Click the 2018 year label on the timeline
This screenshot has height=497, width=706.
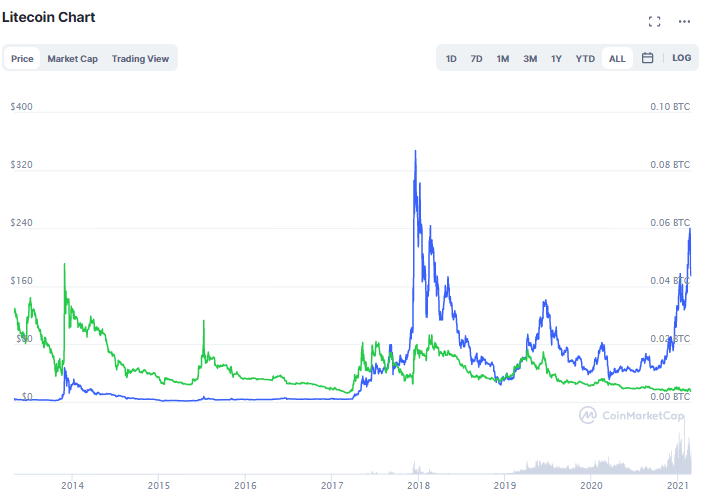pyautogui.click(x=418, y=486)
